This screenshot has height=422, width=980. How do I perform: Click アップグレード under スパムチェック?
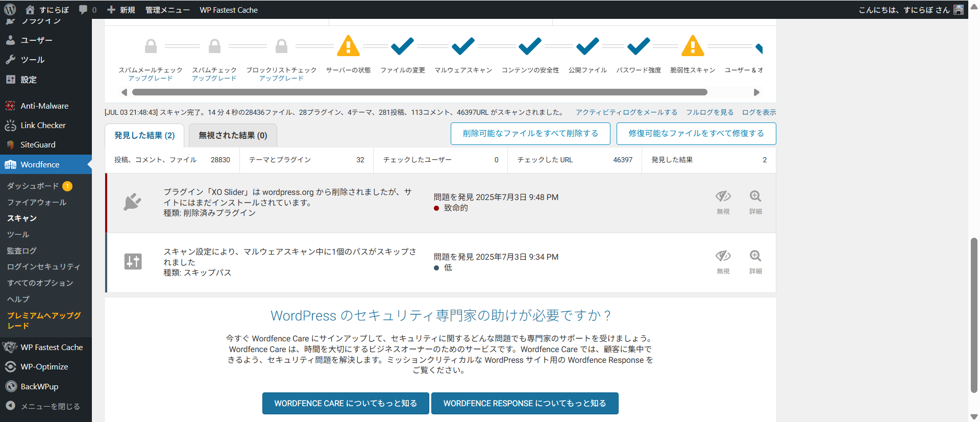(x=214, y=78)
